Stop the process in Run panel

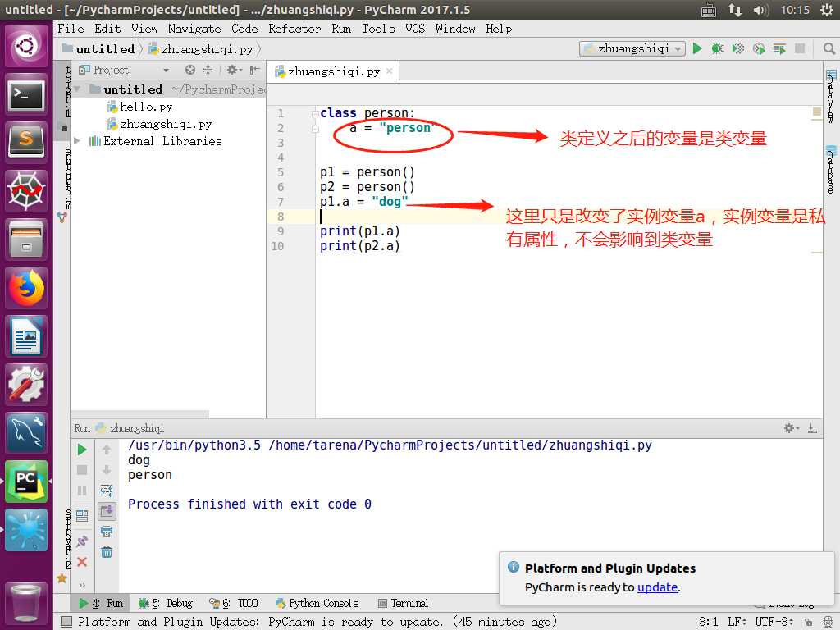82,470
